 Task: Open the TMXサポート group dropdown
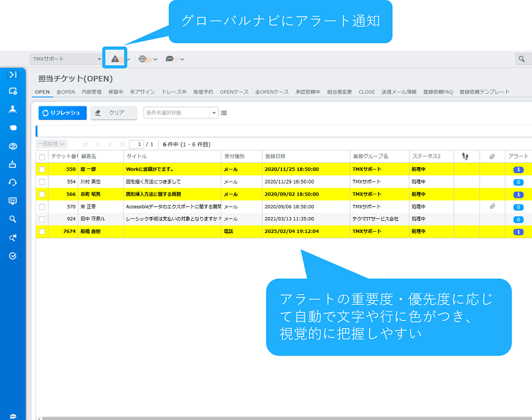[x=66, y=59]
